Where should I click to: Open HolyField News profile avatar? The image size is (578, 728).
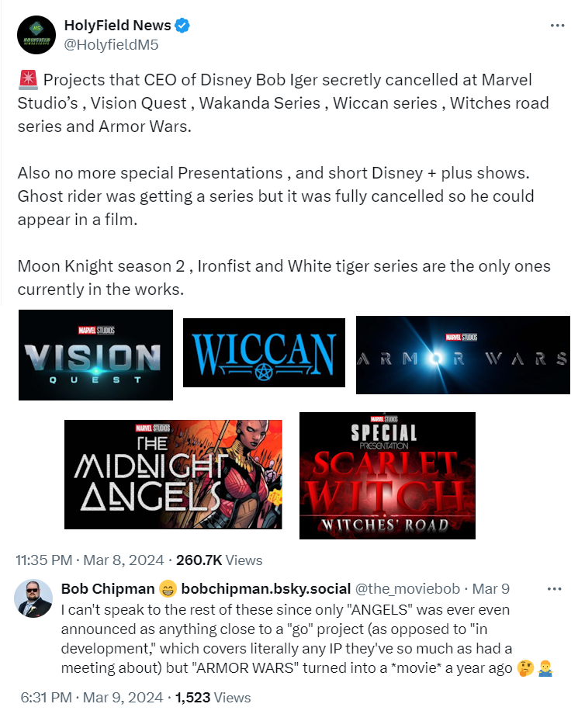[36, 35]
